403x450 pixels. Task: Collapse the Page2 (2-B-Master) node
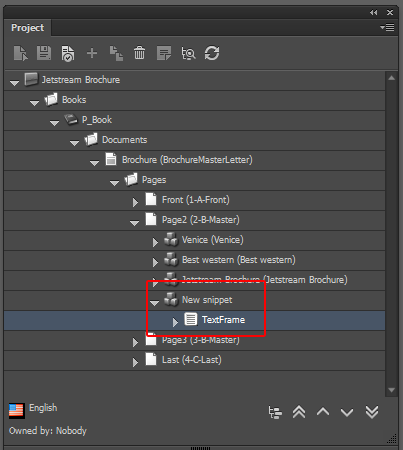(x=134, y=223)
